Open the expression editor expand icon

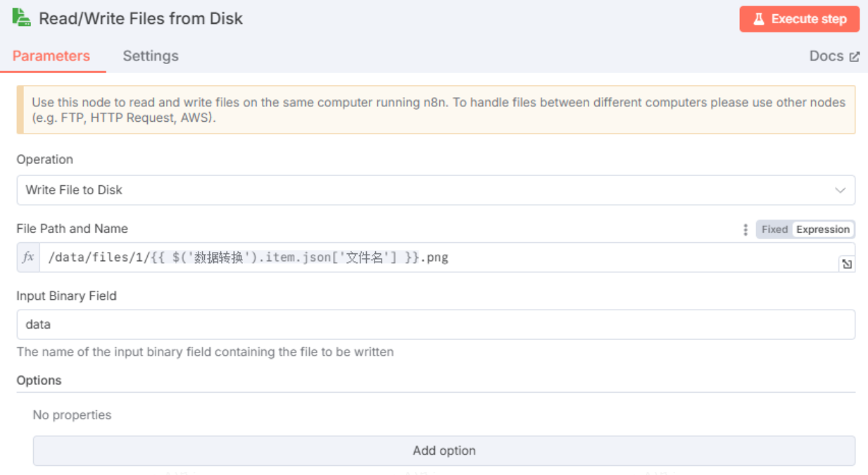tap(847, 262)
